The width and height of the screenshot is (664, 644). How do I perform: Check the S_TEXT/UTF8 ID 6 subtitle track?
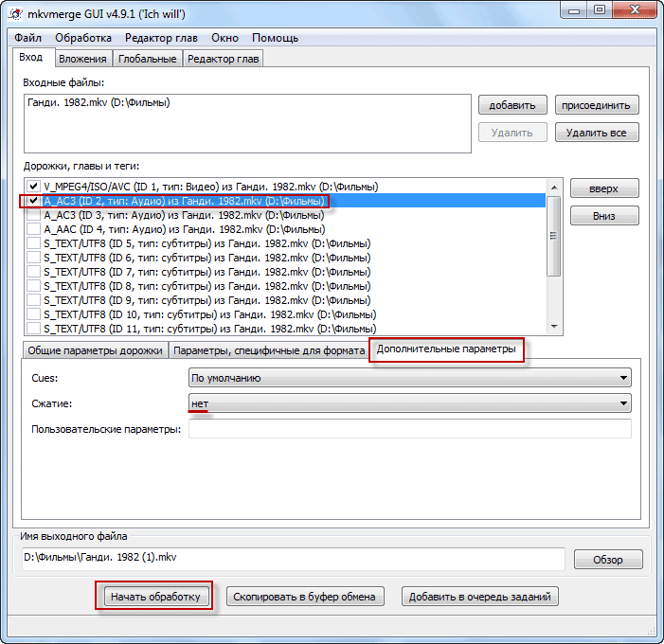33,258
